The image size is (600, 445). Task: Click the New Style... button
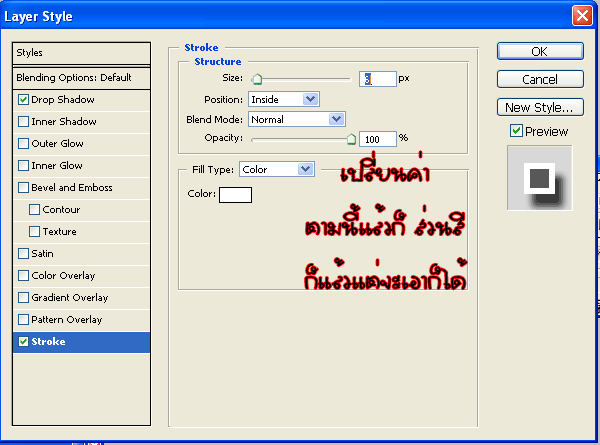point(540,107)
